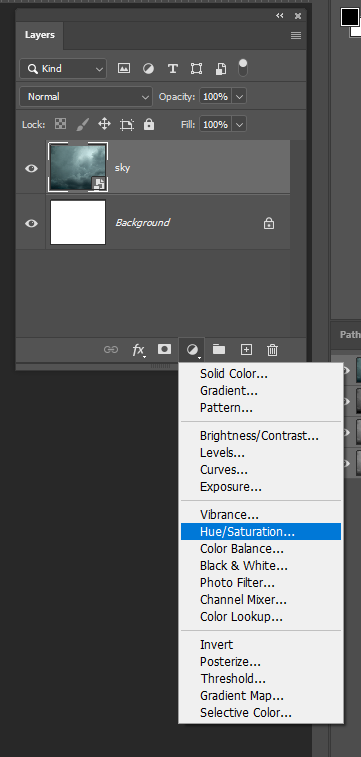
Task: Create a new layer plus icon
Action: [x=246, y=350]
